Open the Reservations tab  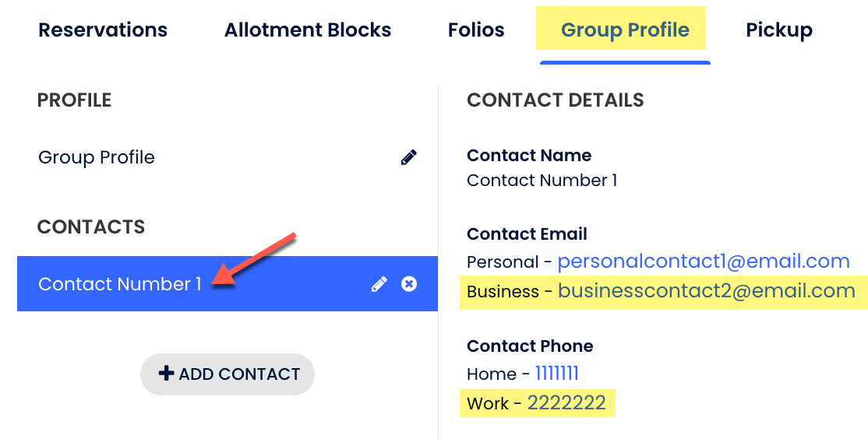[x=103, y=30]
